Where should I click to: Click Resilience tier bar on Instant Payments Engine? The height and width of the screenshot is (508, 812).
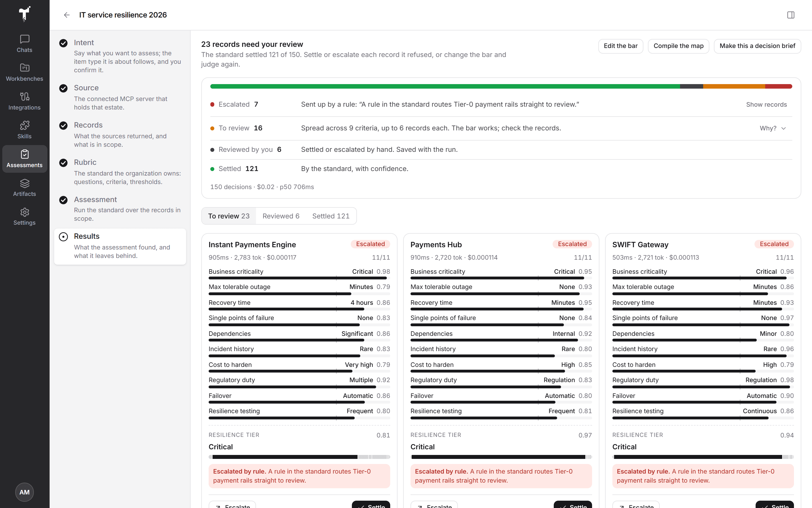(x=299, y=457)
